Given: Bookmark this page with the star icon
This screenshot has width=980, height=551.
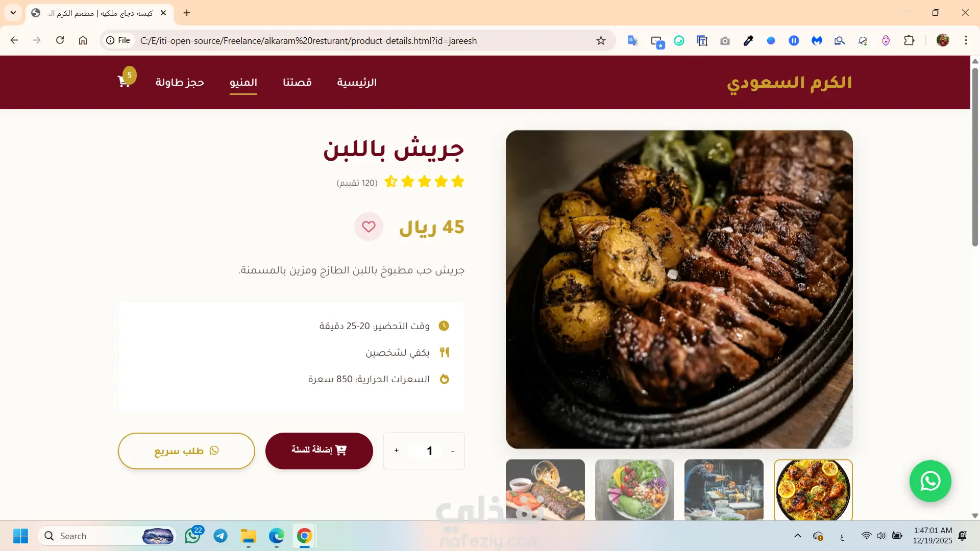Looking at the screenshot, I should (601, 40).
